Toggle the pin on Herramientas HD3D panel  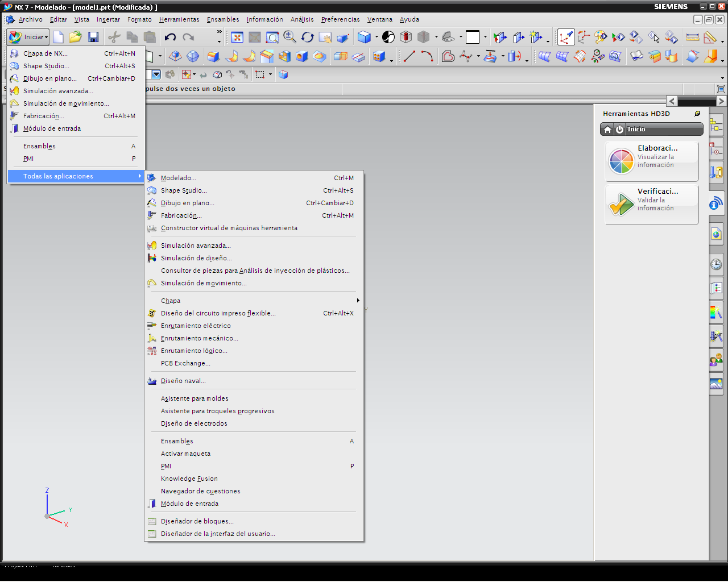tap(697, 114)
